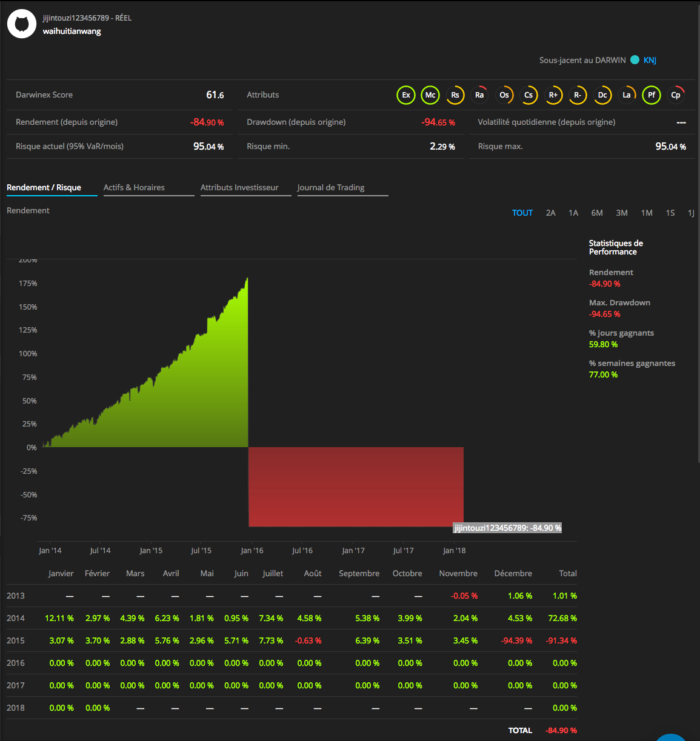Click the Os attribute circle icon
This screenshot has width=700, height=741.
point(504,95)
